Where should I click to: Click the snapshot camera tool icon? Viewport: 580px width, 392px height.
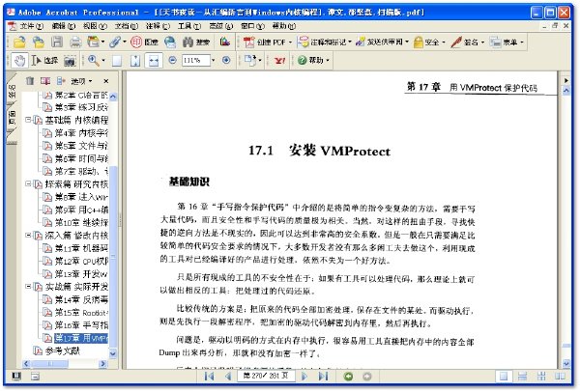click(x=71, y=60)
